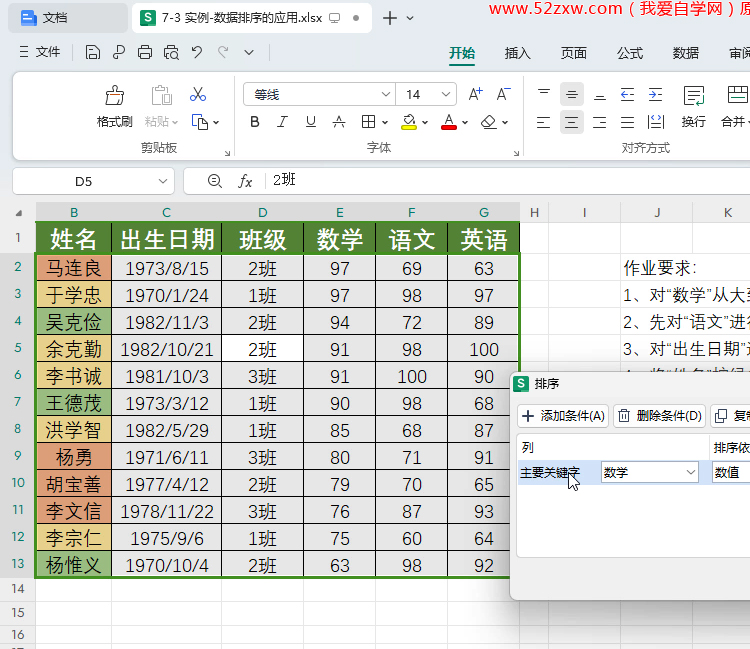Click the Select All corner triangle
750x649 pixels.
click(x=18, y=213)
